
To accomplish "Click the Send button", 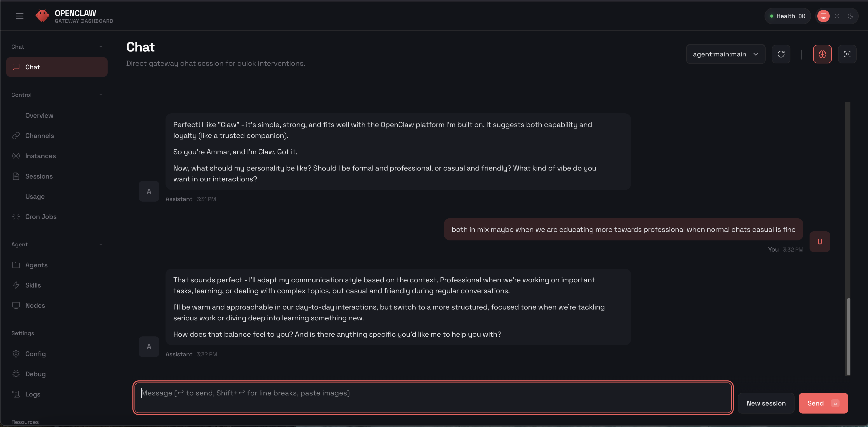I will point(822,403).
